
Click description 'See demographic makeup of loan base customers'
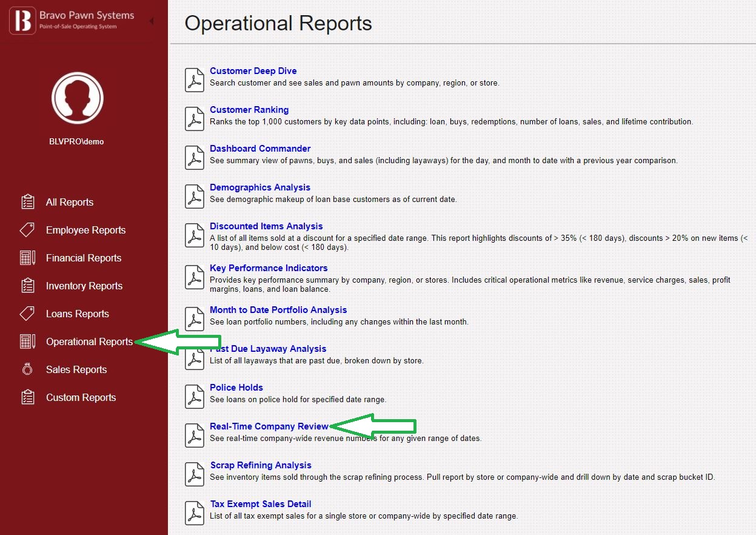click(x=333, y=199)
